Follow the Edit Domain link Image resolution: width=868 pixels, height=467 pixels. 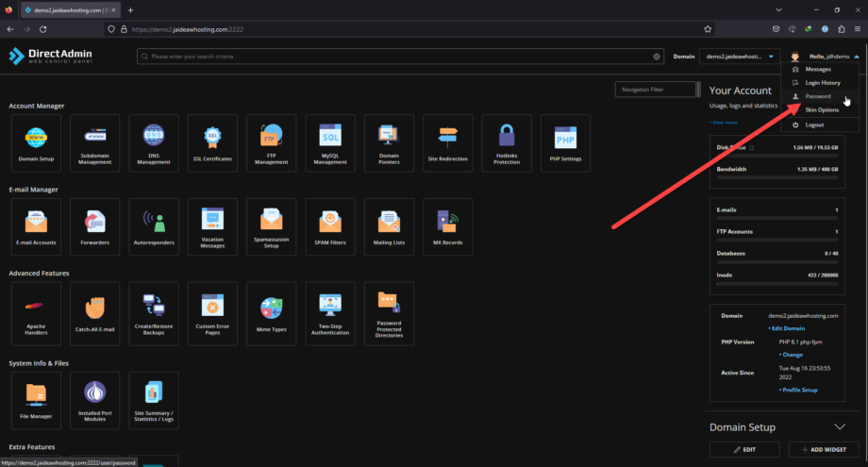pyautogui.click(x=787, y=328)
